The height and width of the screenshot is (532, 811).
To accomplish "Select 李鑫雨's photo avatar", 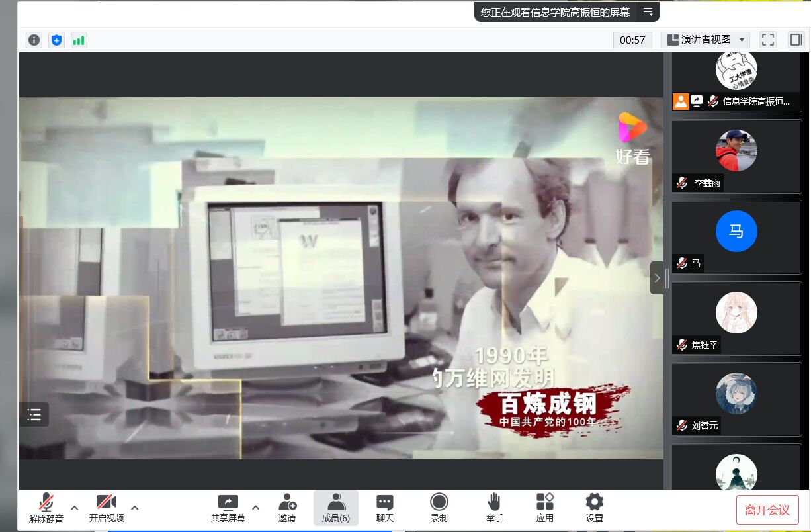I will 736,151.
